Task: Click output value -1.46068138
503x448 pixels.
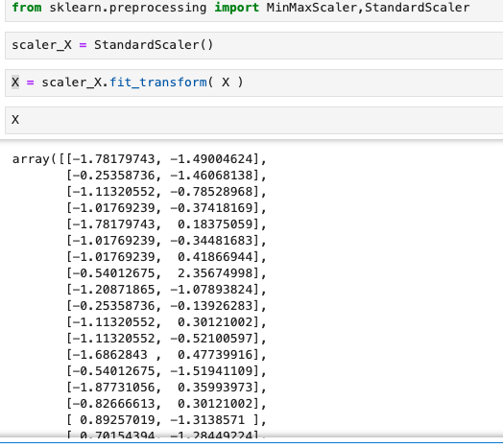Action: click(x=212, y=176)
